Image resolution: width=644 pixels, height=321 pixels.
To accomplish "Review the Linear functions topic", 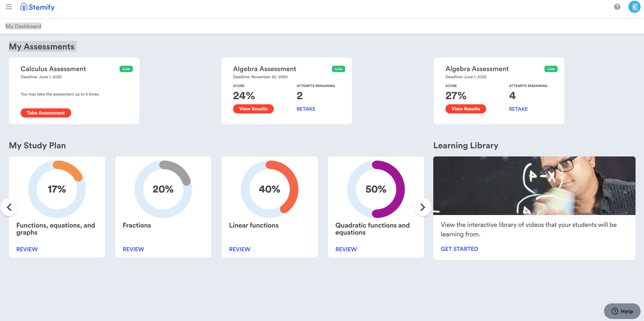I will click(x=240, y=249).
